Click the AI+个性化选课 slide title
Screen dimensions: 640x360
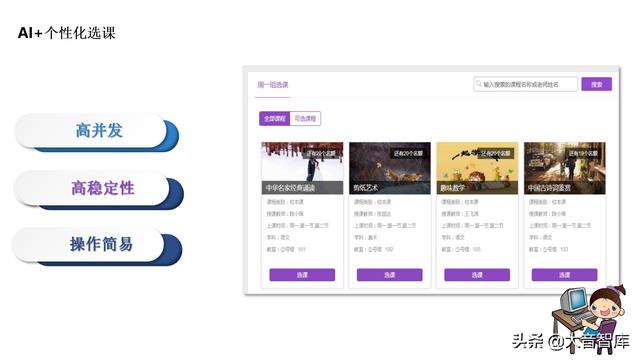(67, 33)
